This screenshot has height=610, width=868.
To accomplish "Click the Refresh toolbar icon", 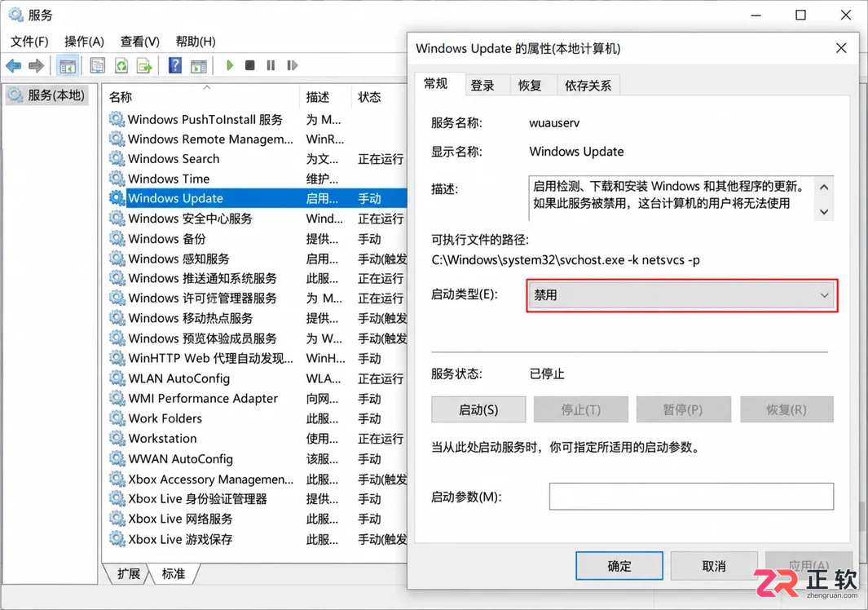I will [x=121, y=66].
